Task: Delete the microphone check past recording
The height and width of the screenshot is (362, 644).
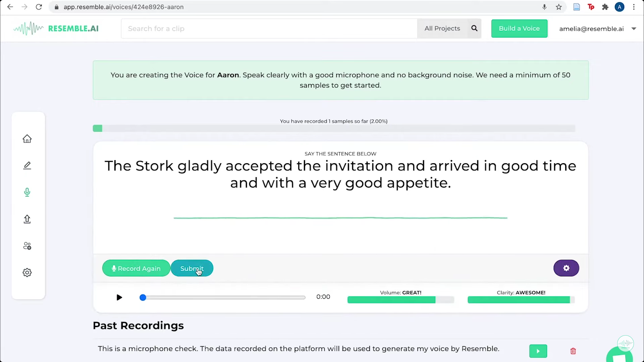Action: coord(573,351)
